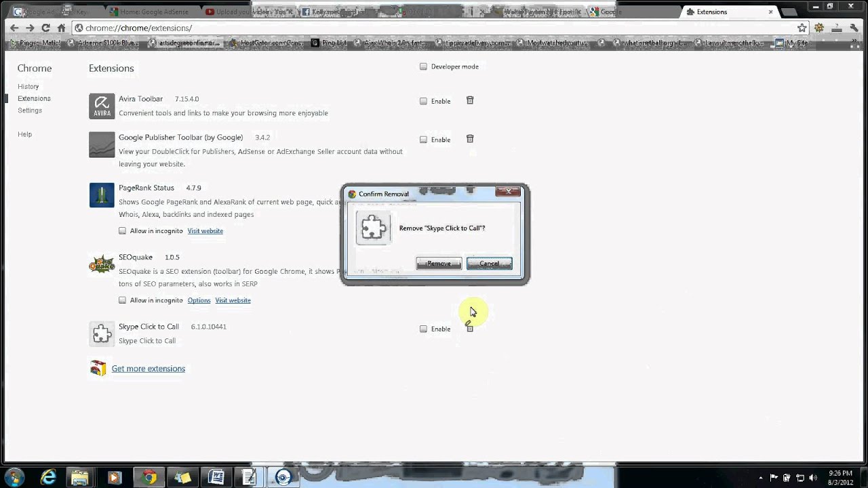868x488 pixels.
Task: Toggle Developer mode checkbox
Action: pyautogui.click(x=423, y=66)
